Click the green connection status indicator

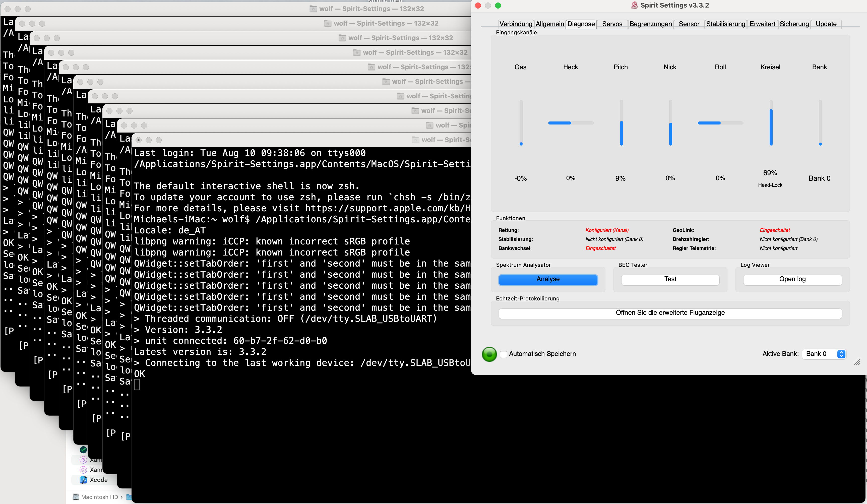(489, 354)
